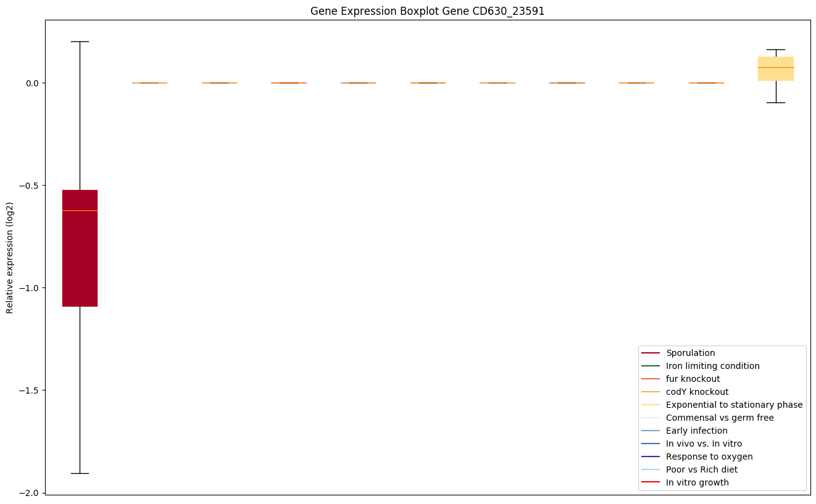Click the chart title Gene CD630_23591
This screenshot has width=816, height=504.
[427, 11]
